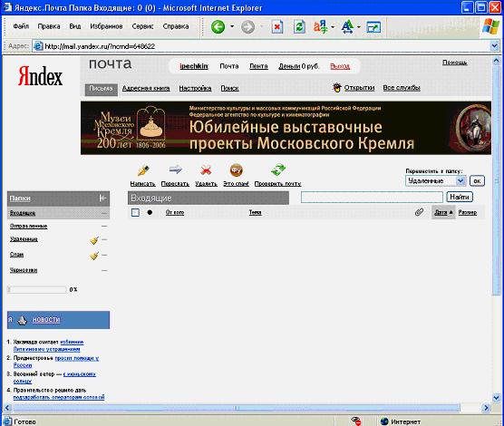The height and width of the screenshot is (426, 504).
Task: Open the Сервис menu
Action: (142, 26)
